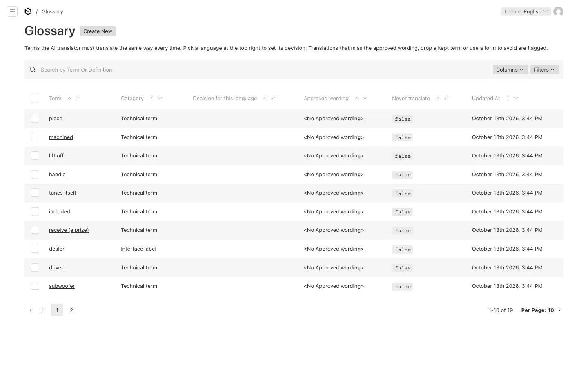588x368 pixels.
Task: Expand the Columns dropdown
Action: point(510,70)
